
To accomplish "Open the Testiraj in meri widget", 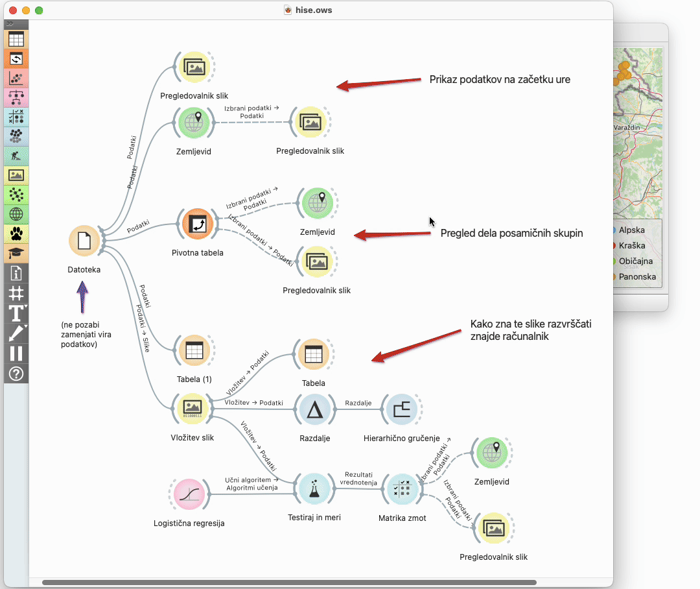I will (314, 490).
